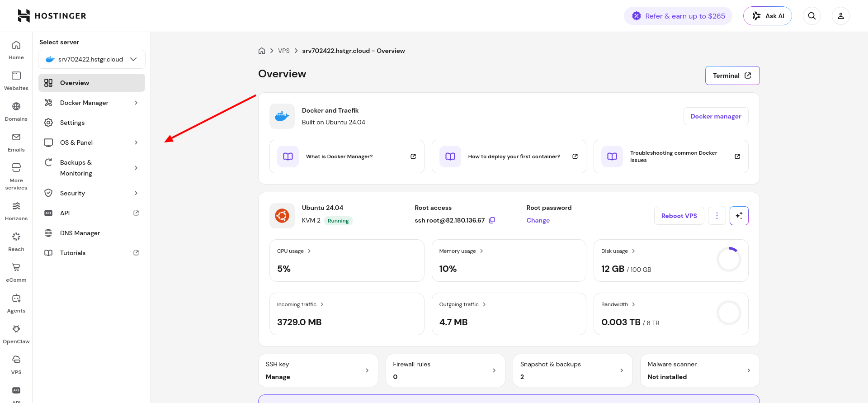
Task: Expand the Security submenu
Action: [136, 193]
